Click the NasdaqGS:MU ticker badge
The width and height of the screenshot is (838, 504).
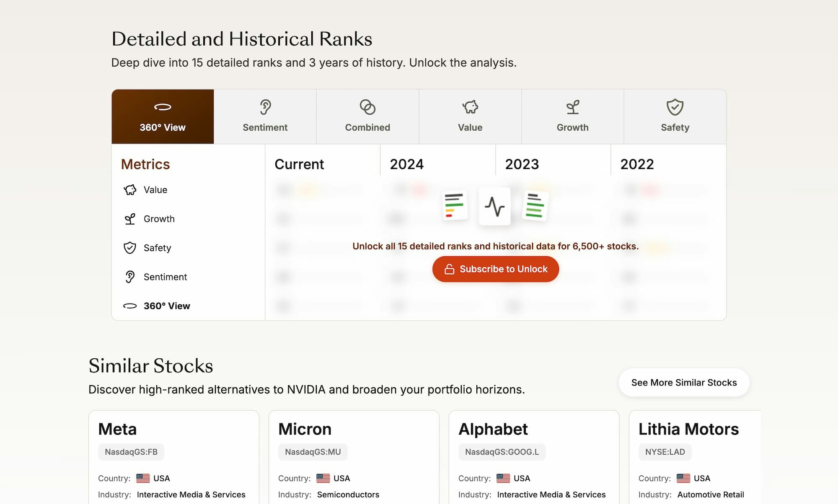(313, 452)
